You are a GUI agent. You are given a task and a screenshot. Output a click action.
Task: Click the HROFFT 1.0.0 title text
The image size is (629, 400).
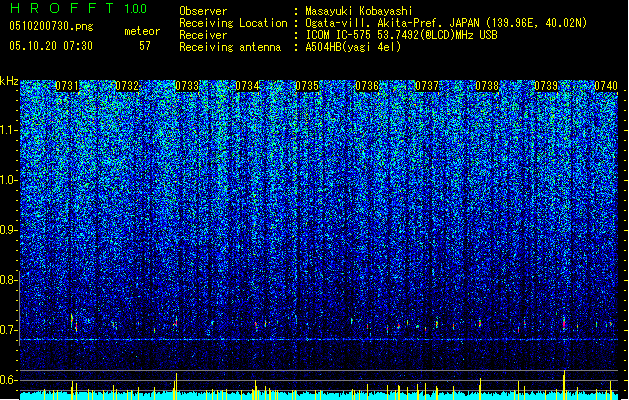coord(78,8)
